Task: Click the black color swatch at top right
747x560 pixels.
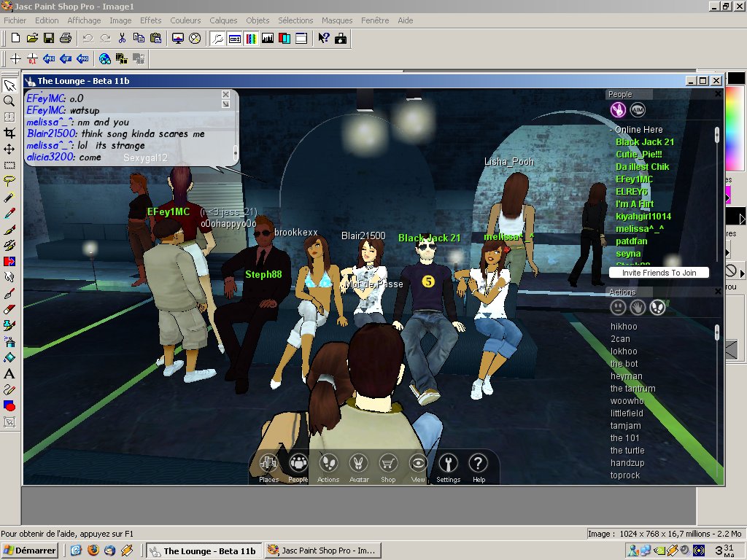Action: pyautogui.click(x=736, y=78)
